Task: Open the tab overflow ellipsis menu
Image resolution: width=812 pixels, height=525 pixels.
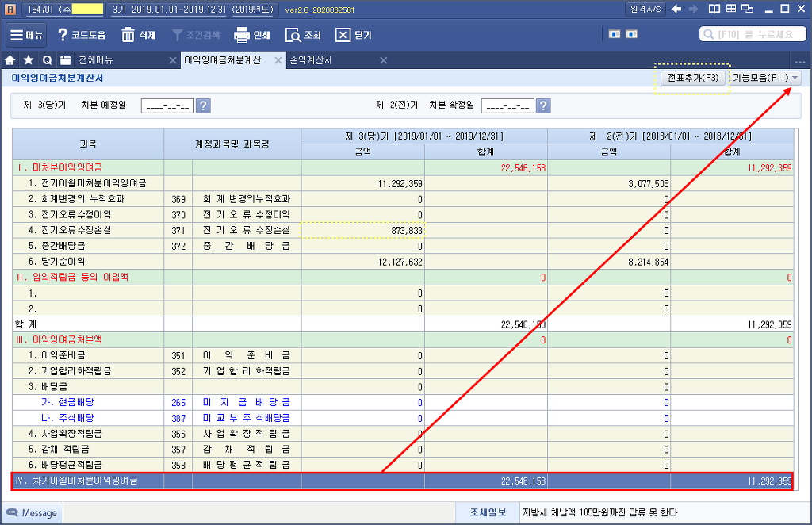Action: click(x=799, y=60)
